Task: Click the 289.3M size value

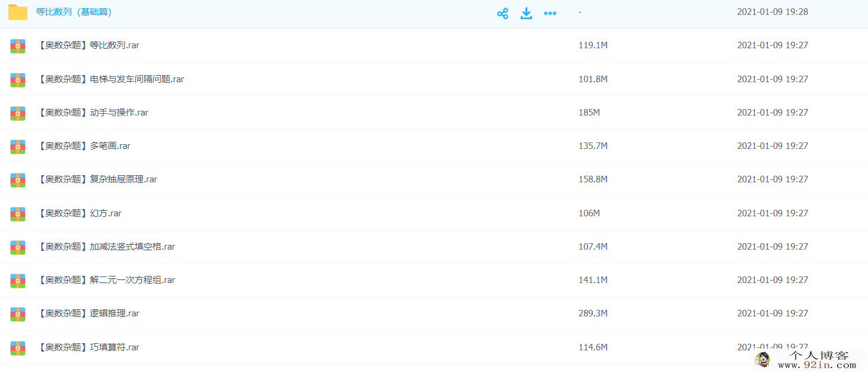Action: (593, 313)
